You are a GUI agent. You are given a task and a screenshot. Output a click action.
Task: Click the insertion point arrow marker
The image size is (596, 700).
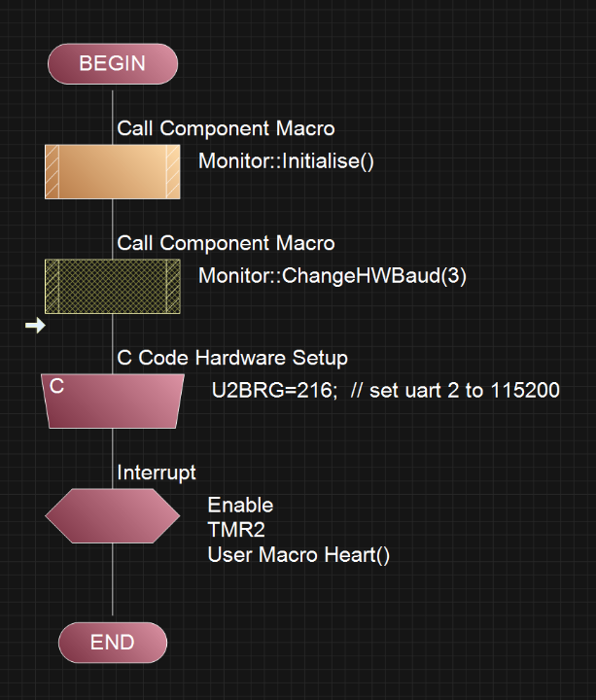[x=35, y=326]
